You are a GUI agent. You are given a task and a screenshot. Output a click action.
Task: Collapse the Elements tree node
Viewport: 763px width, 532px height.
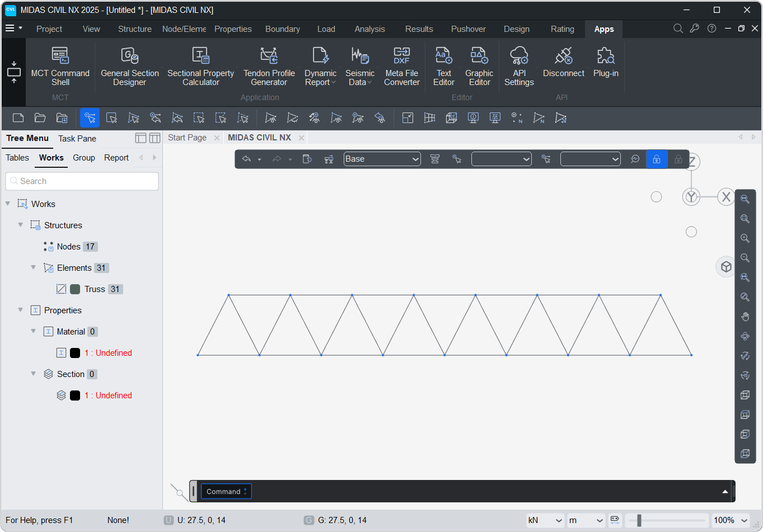[x=34, y=267]
